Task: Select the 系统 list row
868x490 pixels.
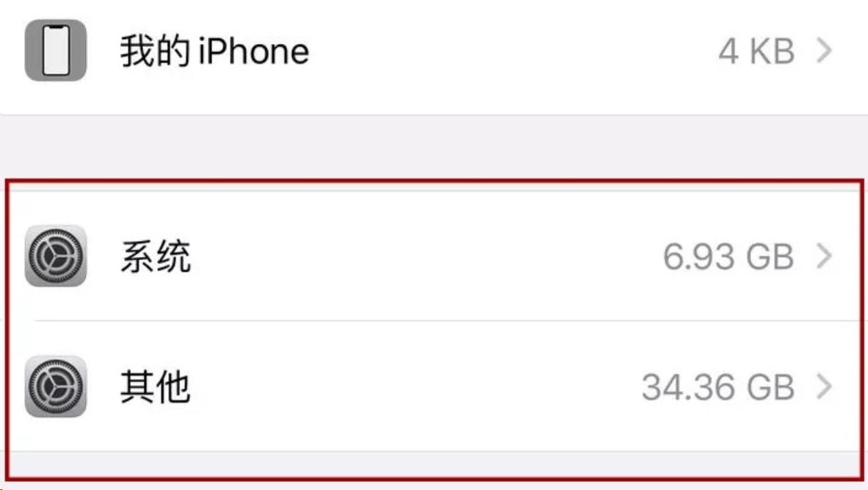Action: click(x=433, y=256)
